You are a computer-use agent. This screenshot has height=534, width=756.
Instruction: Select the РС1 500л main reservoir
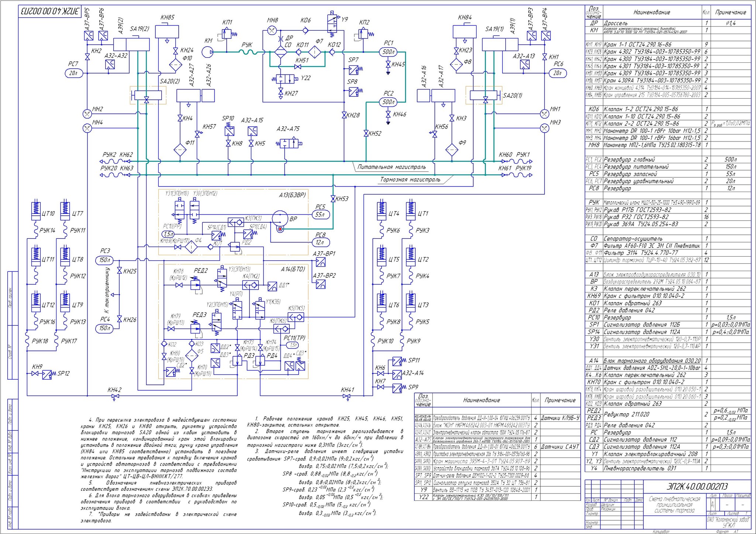388,52
